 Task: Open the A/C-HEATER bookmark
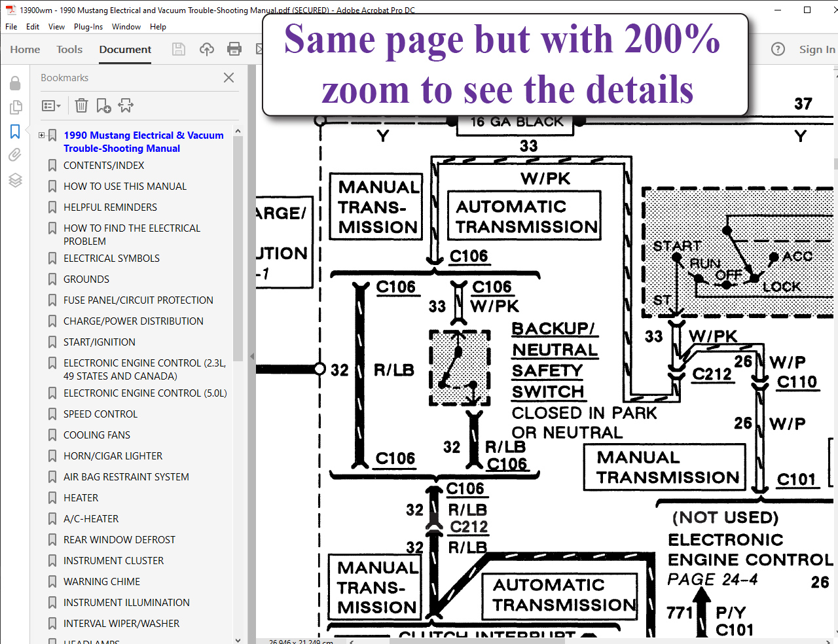[x=91, y=519]
